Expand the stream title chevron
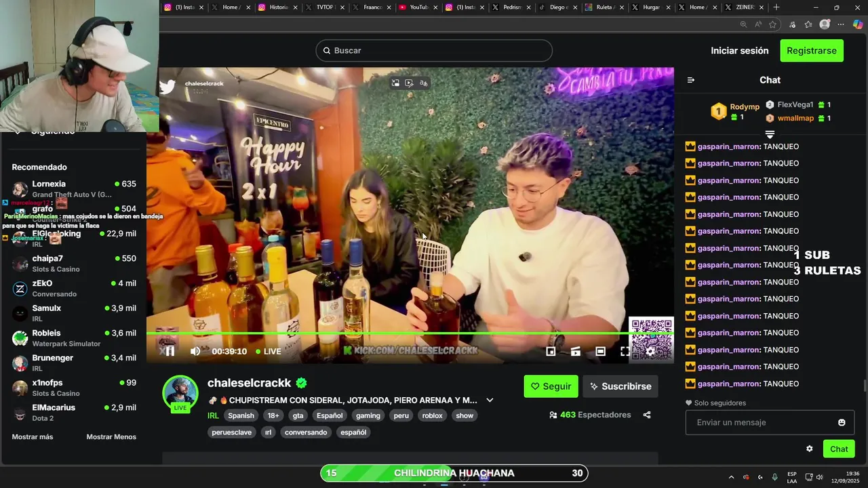 click(490, 401)
